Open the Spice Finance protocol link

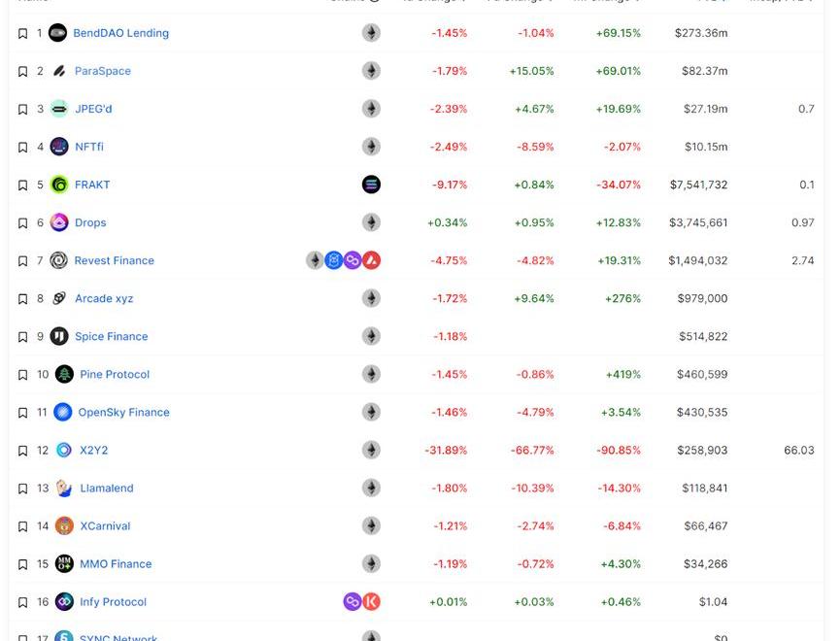point(112,337)
